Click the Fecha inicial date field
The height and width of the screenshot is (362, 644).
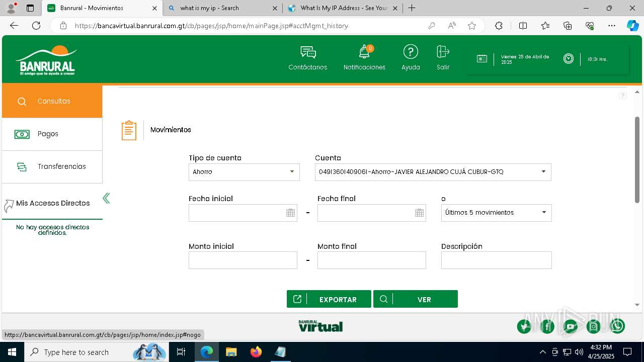tap(243, 213)
